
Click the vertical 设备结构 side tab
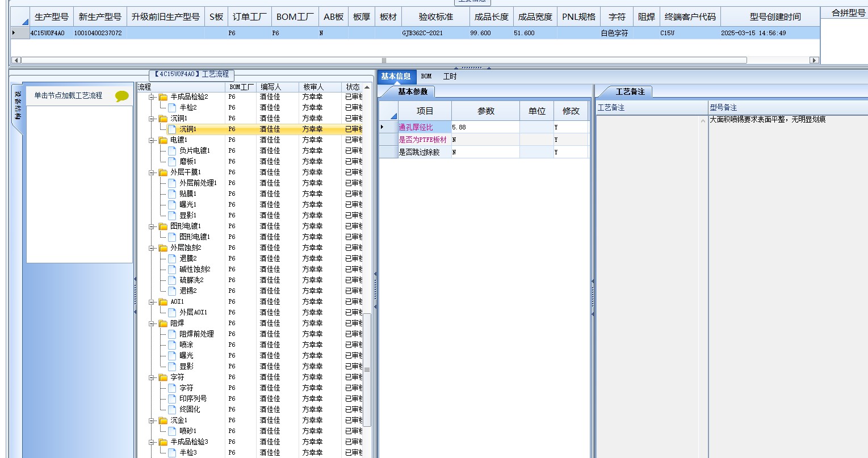(x=18, y=106)
